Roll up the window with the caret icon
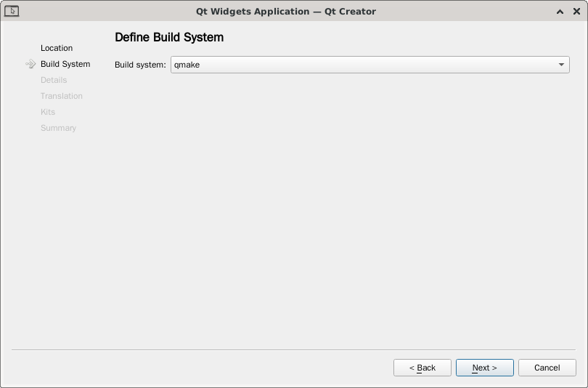This screenshot has height=388, width=588. [560, 12]
